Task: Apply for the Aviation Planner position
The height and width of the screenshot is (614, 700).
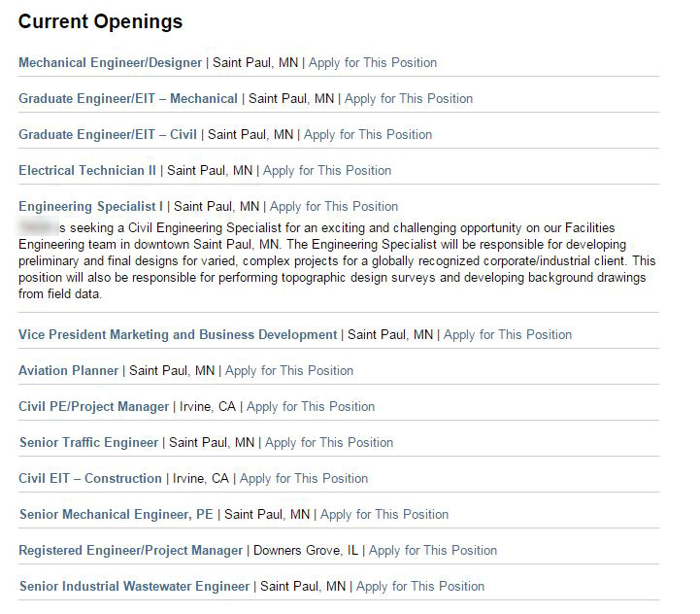Action: pos(289,371)
